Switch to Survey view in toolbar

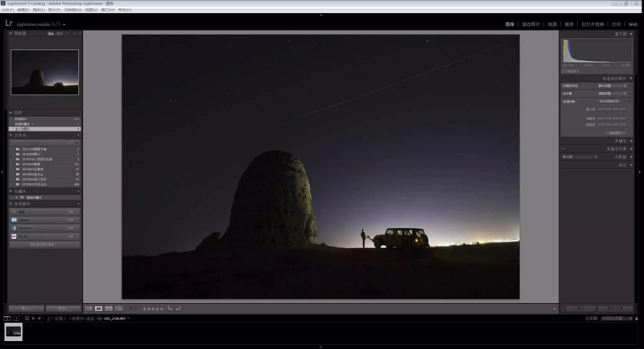(118, 309)
